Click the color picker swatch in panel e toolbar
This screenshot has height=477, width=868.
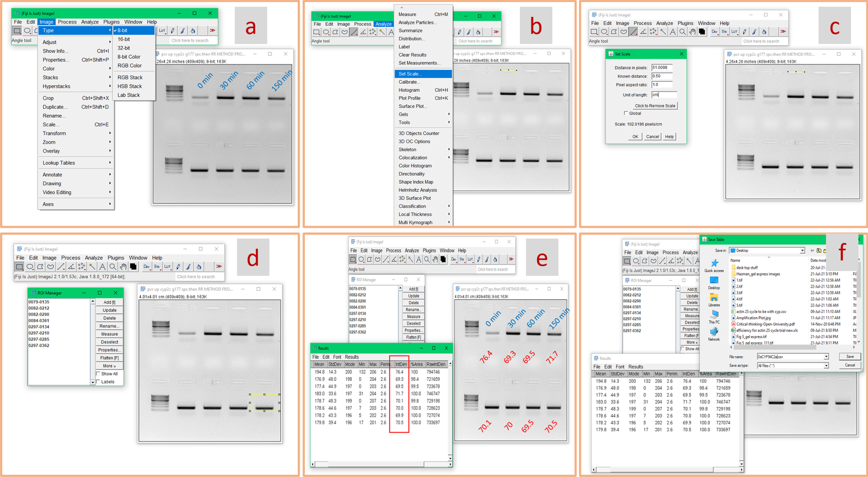coord(443,260)
